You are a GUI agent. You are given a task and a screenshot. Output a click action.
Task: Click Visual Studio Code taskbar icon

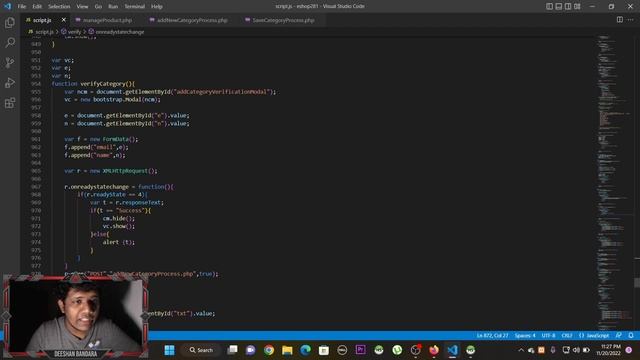[452, 350]
